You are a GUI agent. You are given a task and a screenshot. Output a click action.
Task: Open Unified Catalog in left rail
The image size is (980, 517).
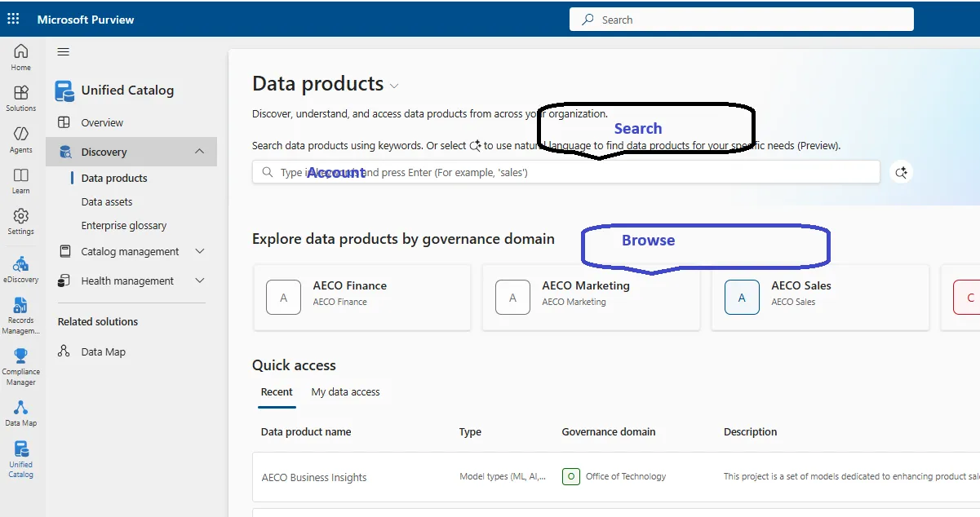click(x=20, y=460)
